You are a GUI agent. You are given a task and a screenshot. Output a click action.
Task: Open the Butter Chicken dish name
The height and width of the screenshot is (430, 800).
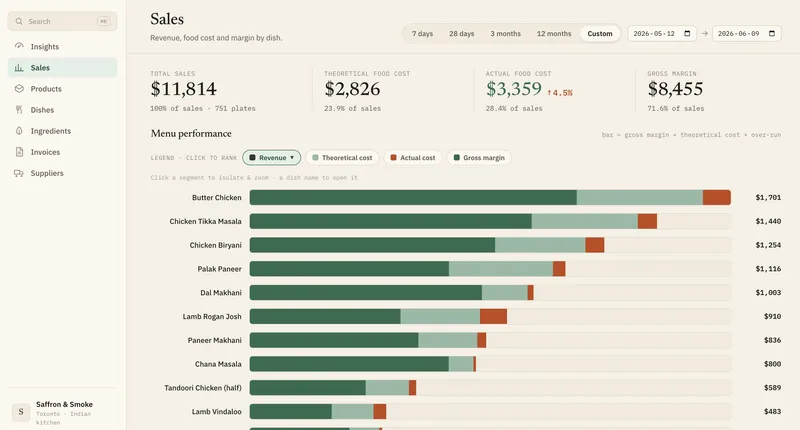216,197
